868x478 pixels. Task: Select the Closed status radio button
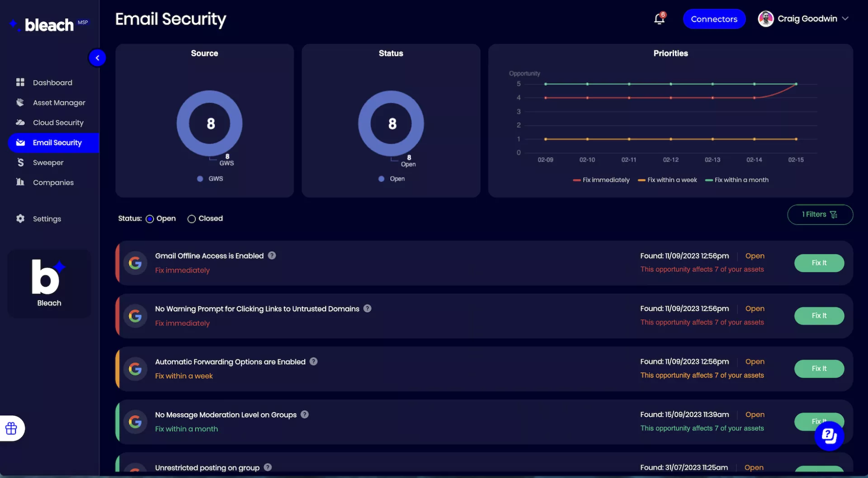[192, 219]
